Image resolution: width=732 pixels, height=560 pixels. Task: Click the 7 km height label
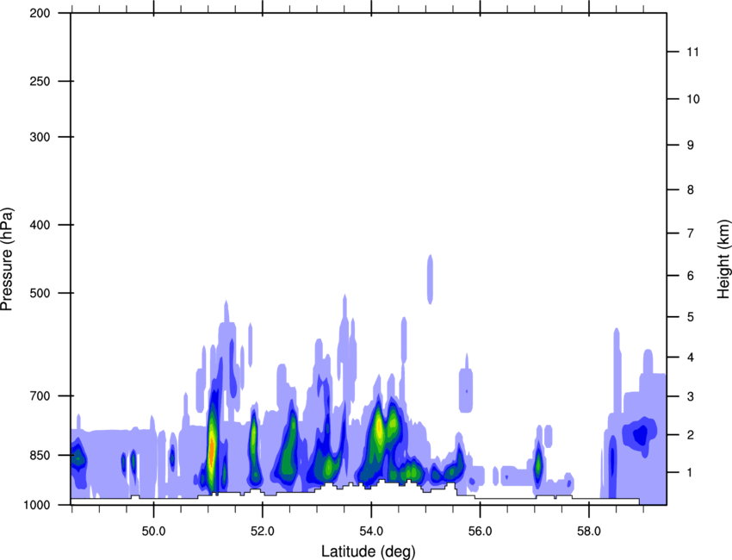[x=691, y=233]
